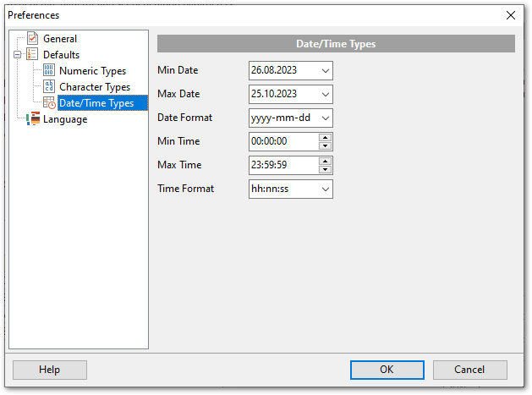This screenshot has height=395, width=532.
Task: Open Numeric Types settings
Action: click(93, 71)
